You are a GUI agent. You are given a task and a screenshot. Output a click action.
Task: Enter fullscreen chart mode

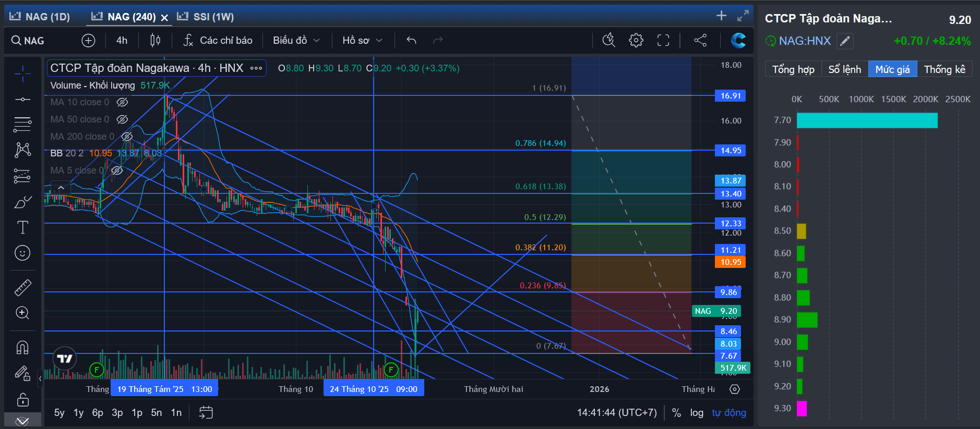[x=663, y=40]
